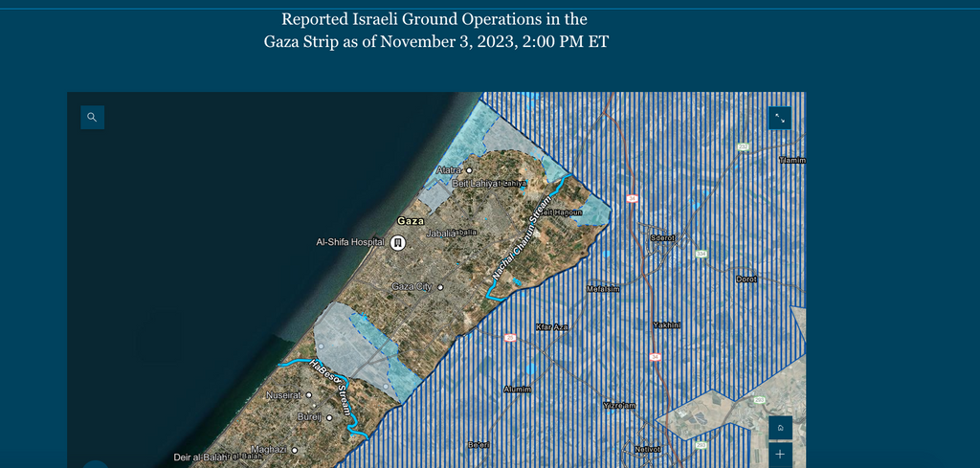
Task: Click the 'Jabalia' place label
Action: point(440,234)
